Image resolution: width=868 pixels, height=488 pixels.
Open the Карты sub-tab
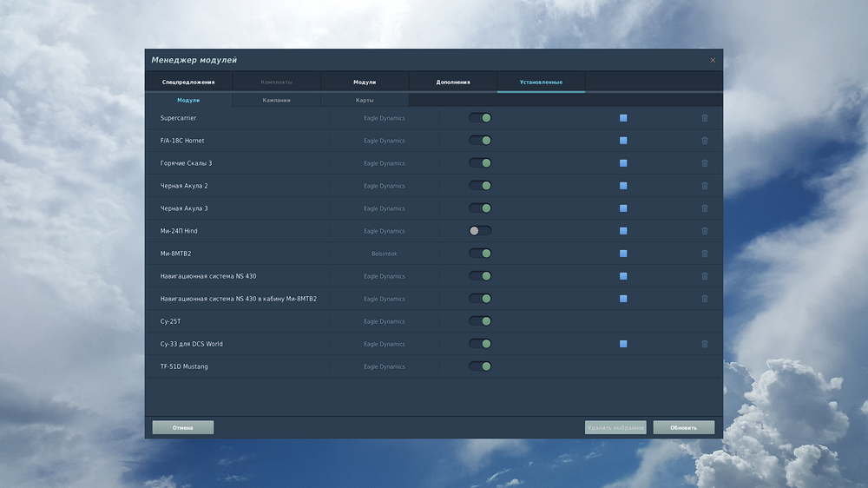point(365,101)
